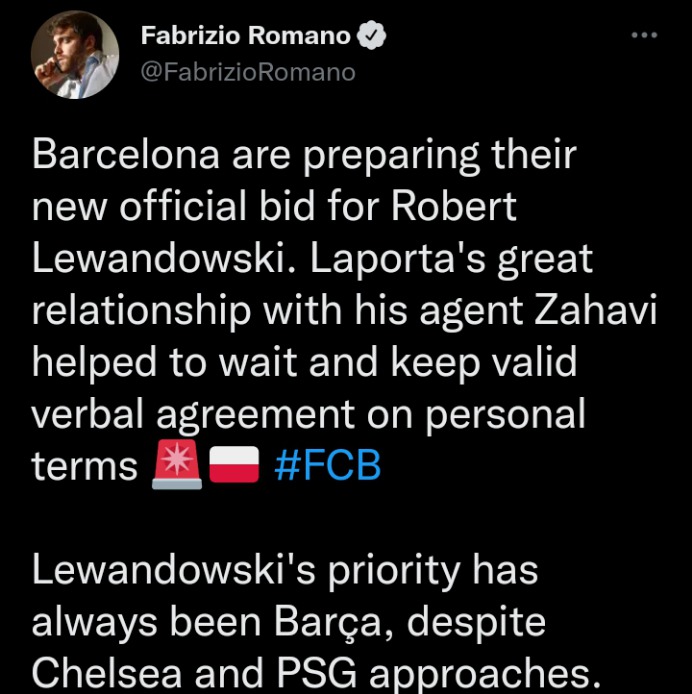692x694 pixels.
Task: Click the blue verified checkmark badge
Action: coord(372,35)
